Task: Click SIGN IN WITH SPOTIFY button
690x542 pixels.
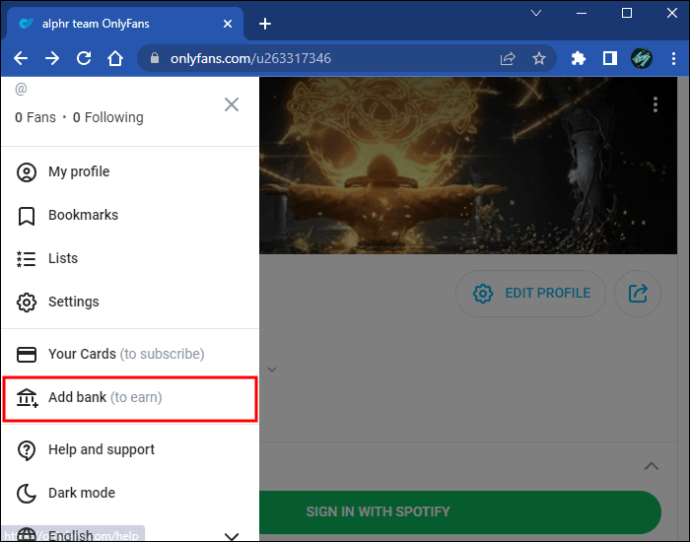Action: [x=460, y=512]
